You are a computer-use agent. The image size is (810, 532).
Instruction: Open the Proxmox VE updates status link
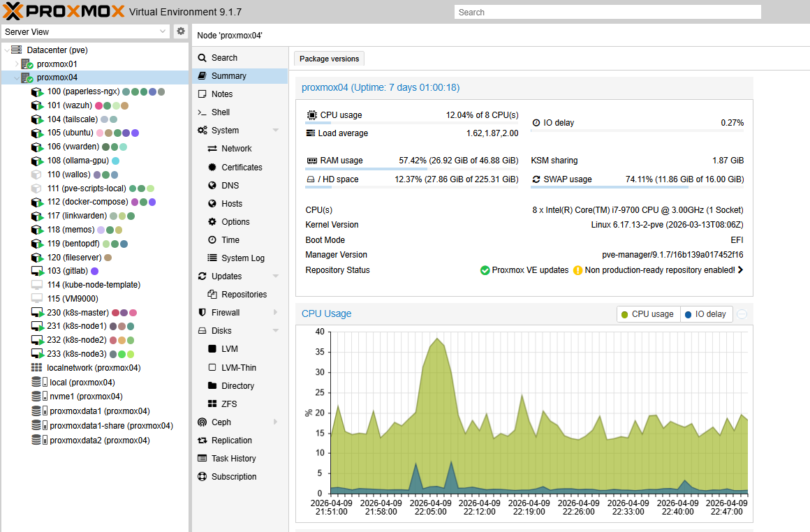coord(529,269)
